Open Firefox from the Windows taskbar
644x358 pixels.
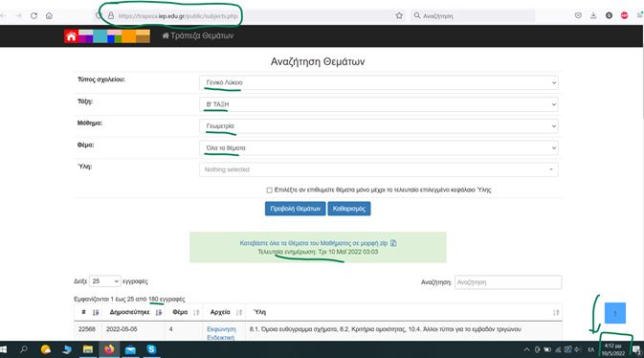[x=109, y=349]
